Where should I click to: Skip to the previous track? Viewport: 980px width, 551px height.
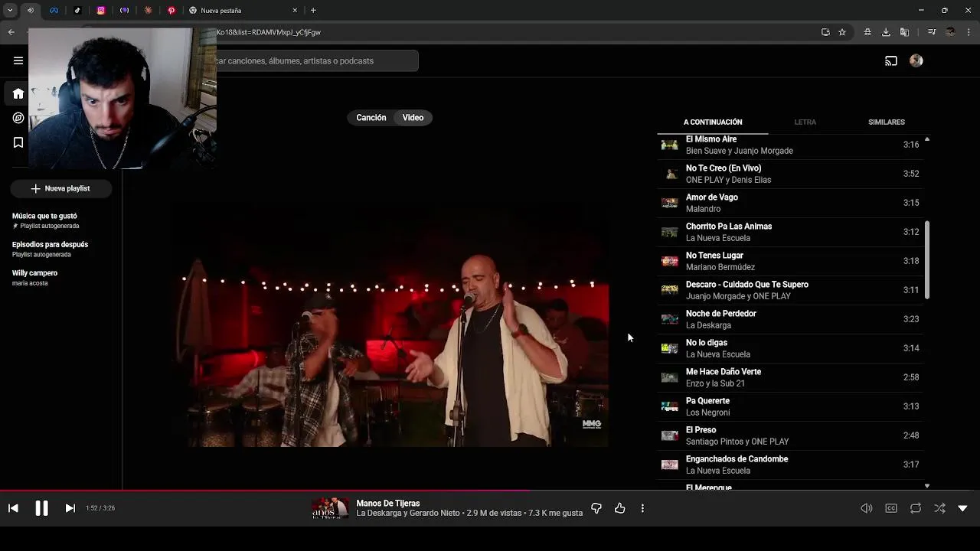point(13,508)
